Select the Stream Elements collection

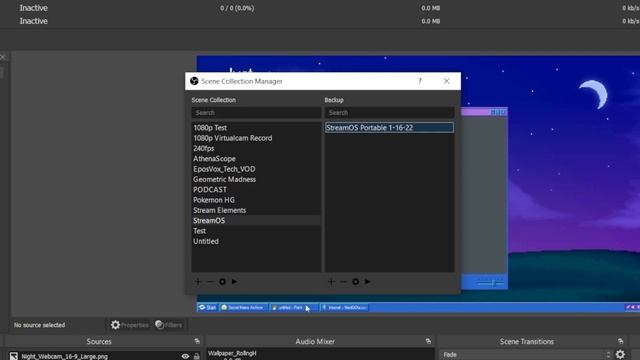[x=256, y=210]
